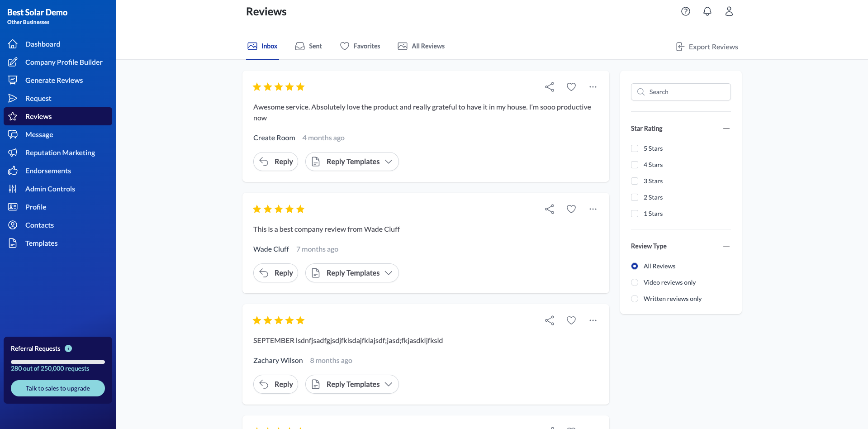The width and height of the screenshot is (868, 429).
Task: Share the Wade Cluff review
Action: tap(549, 209)
